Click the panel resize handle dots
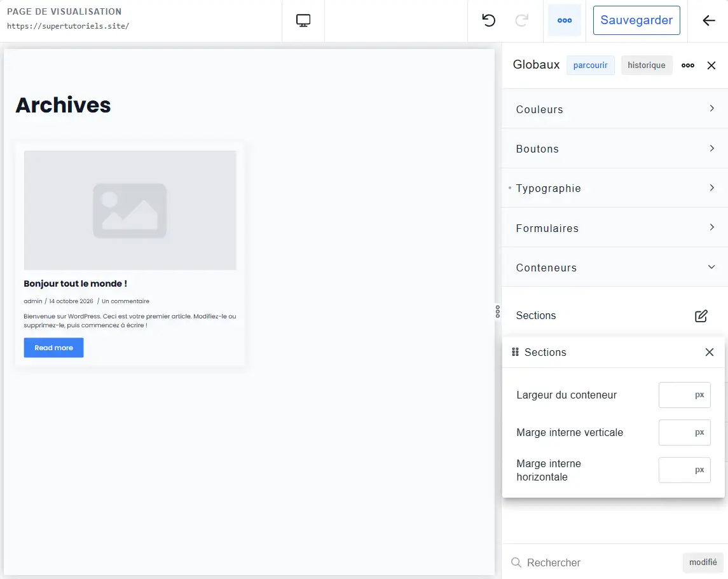The height and width of the screenshot is (579, 728). click(x=498, y=311)
